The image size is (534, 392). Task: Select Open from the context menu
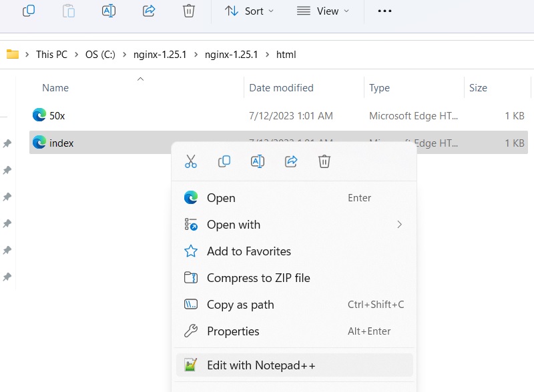click(x=221, y=198)
